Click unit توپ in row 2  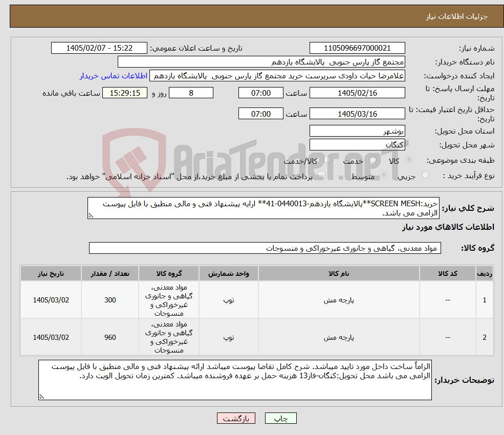pyautogui.click(x=229, y=338)
